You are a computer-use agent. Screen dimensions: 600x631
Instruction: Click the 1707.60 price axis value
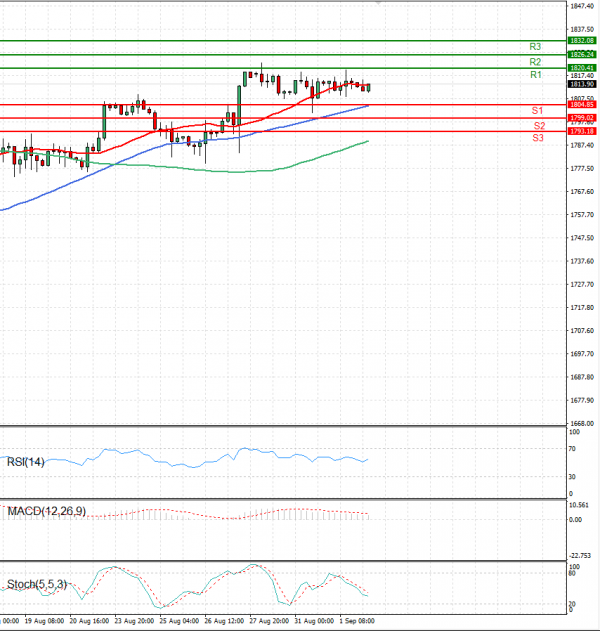582,331
